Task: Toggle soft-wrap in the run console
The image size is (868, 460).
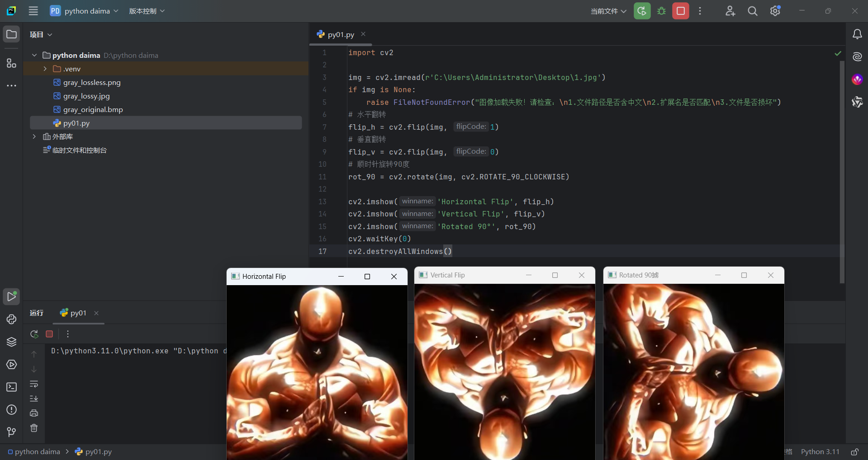Action: [x=34, y=384]
